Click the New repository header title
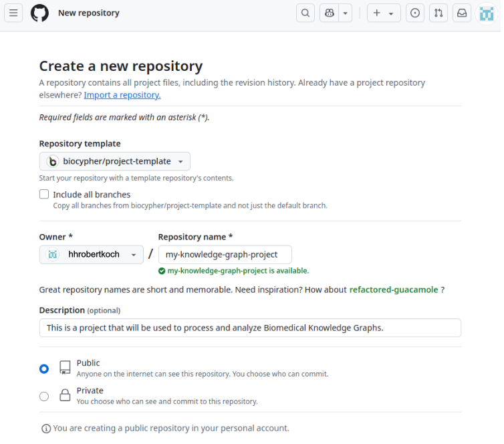Viewport: 504px width, 444px height. pos(89,13)
